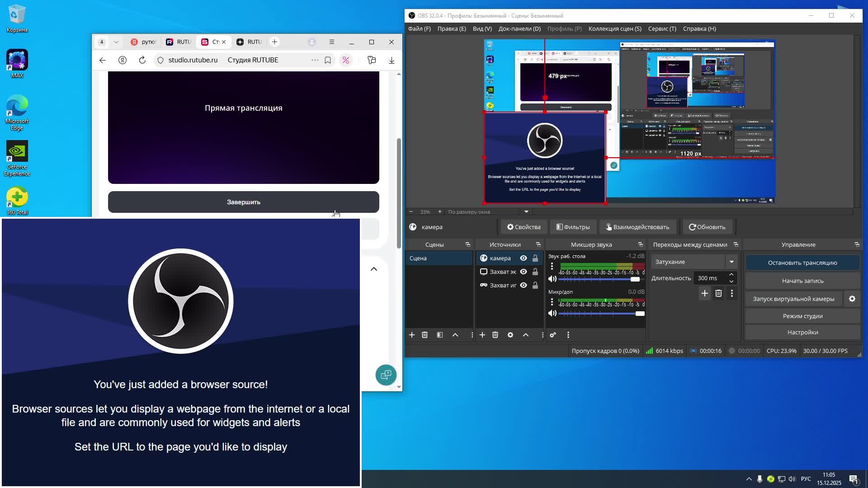Hide the камера source

pyautogui.click(x=524, y=258)
